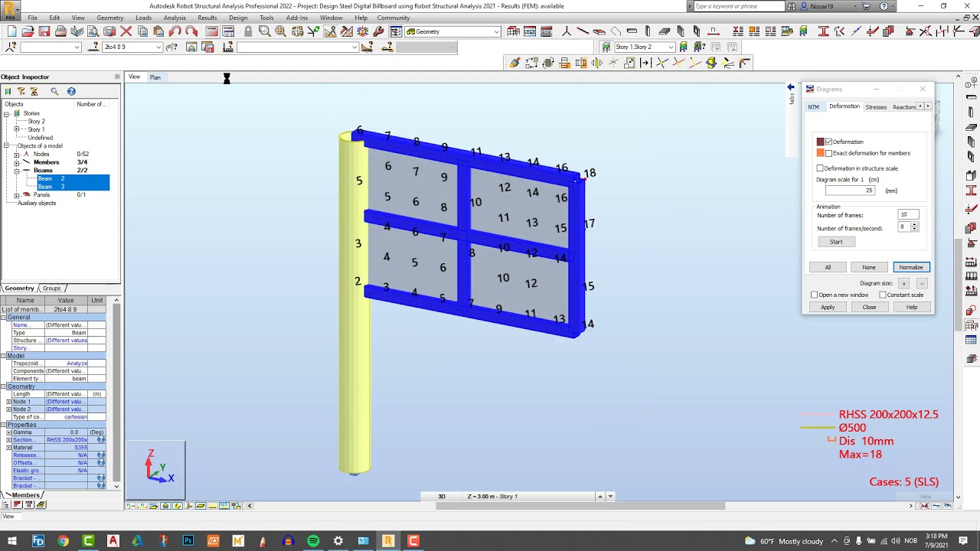
Task: Increase diagram size with the plus button
Action: click(903, 284)
